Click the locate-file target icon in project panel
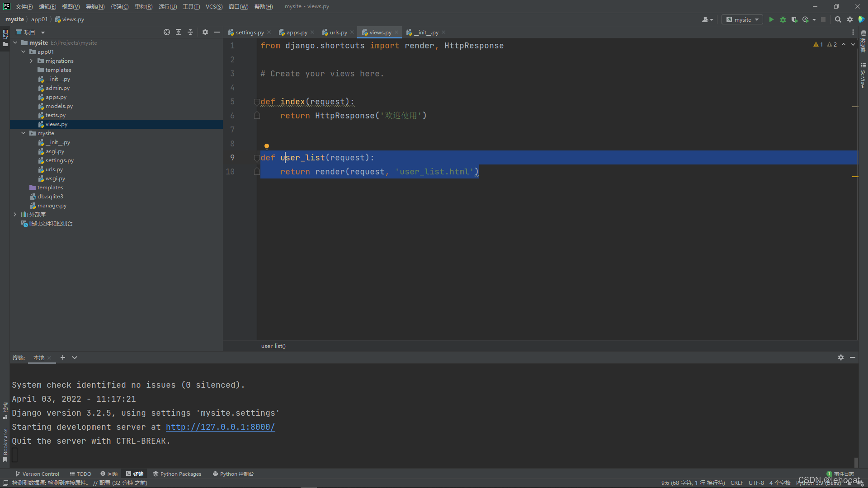Screen dimensions: 868x488 click(x=167, y=32)
